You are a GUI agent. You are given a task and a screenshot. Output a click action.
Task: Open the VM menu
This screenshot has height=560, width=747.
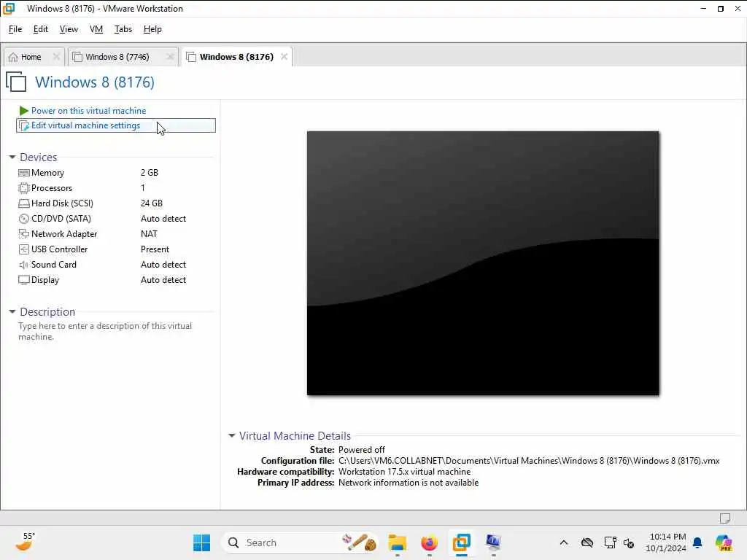point(96,29)
